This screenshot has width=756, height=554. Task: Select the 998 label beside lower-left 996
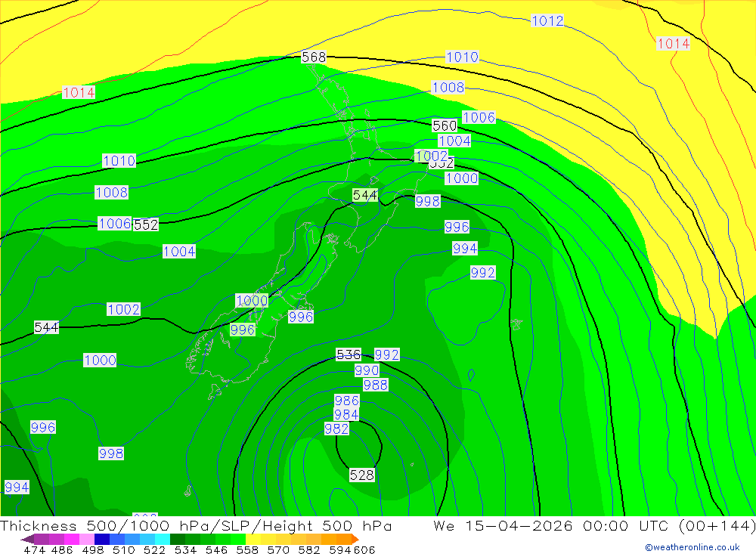[x=111, y=453]
